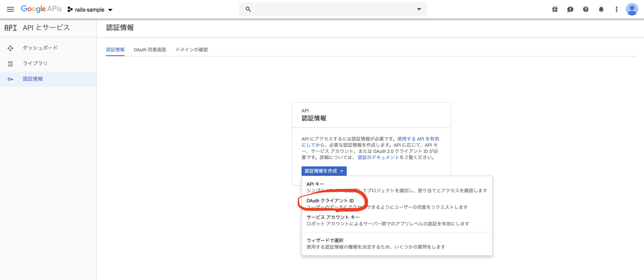This screenshot has width=644, height=280.
Task: Expand the search bar dropdown arrow
Action: pyautogui.click(x=419, y=9)
